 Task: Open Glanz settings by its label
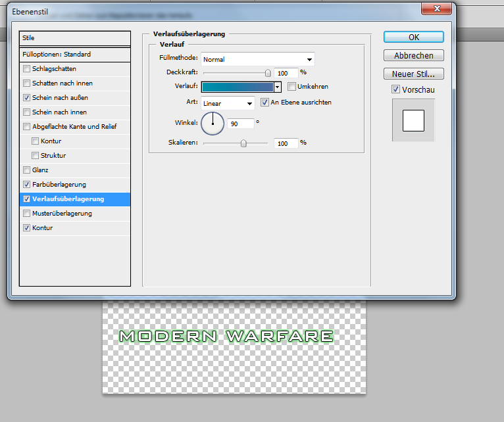point(40,170)
